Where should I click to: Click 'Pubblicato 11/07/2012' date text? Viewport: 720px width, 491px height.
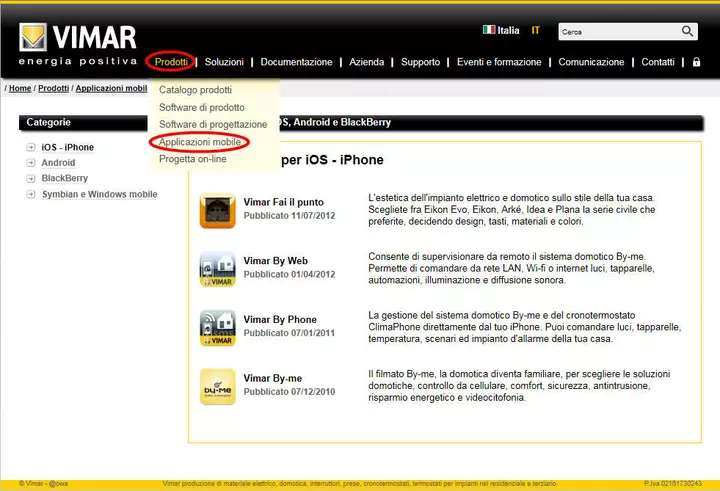pos(289,215)
